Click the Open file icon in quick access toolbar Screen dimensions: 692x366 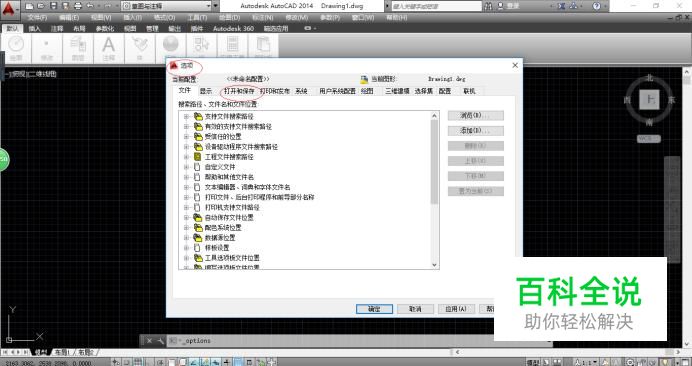[x=41, y=6]
